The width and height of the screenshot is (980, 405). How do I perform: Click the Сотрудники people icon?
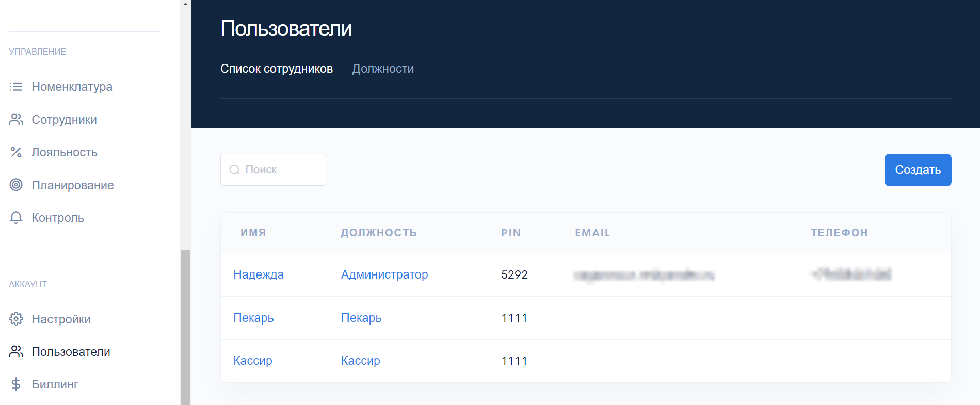point(16,120)
